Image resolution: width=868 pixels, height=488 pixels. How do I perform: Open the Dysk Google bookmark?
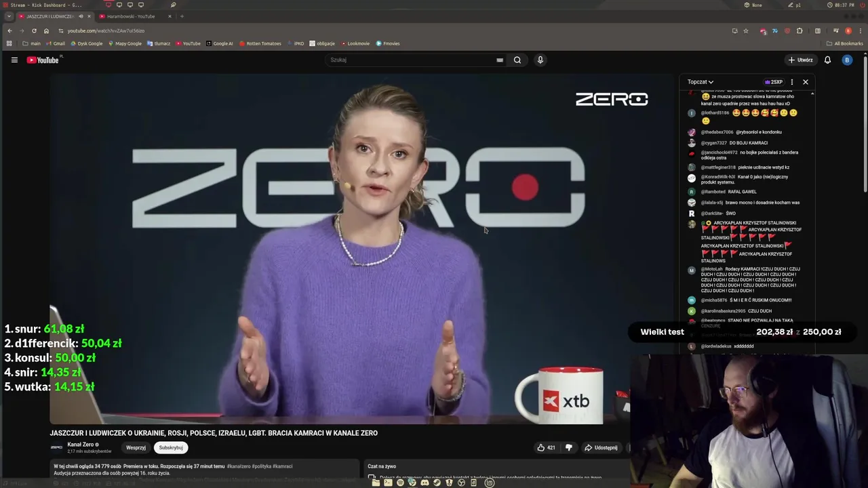point(86,43)
